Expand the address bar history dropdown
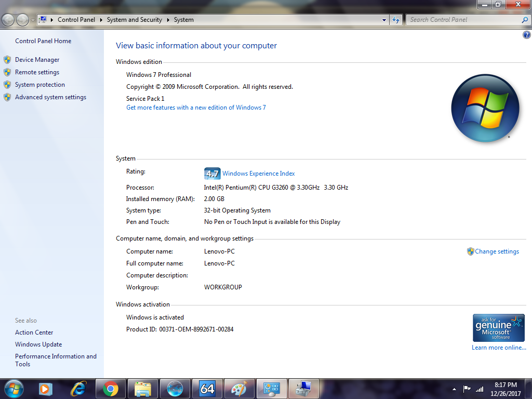 tap(384, 20)
